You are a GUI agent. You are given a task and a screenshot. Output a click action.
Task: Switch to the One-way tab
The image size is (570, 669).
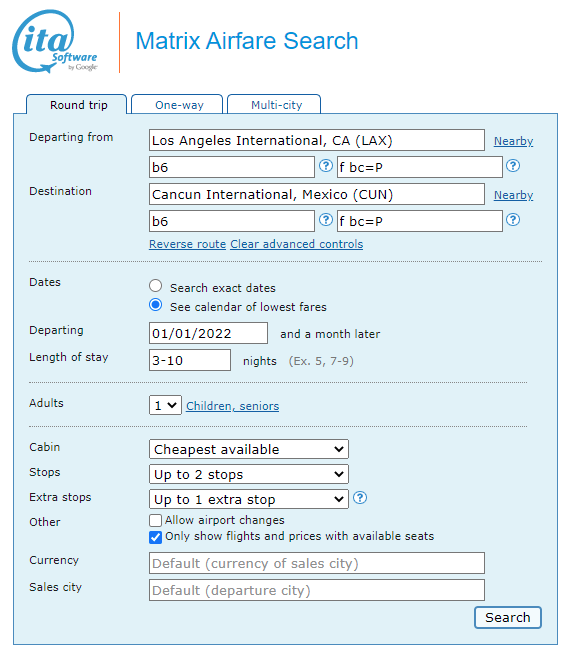177,105
